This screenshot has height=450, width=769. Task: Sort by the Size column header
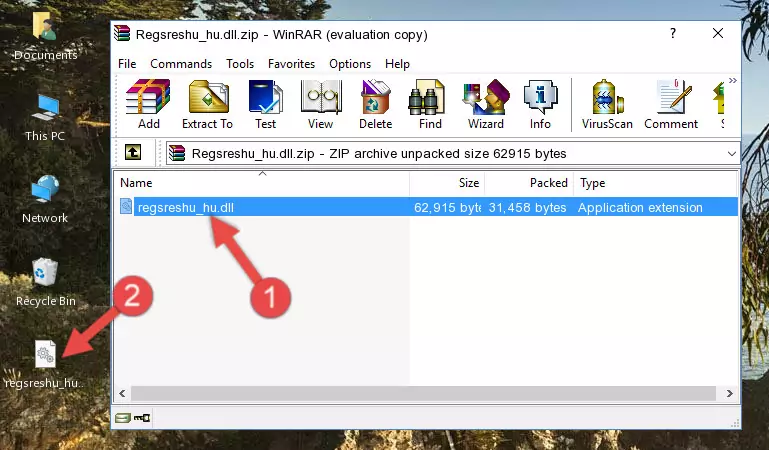447,183
